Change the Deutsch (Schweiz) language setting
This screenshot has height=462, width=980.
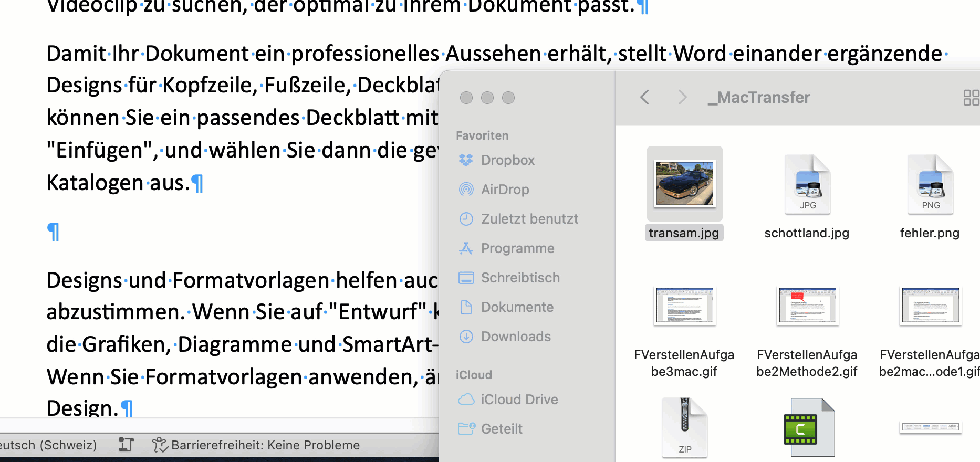pos(48,445)
